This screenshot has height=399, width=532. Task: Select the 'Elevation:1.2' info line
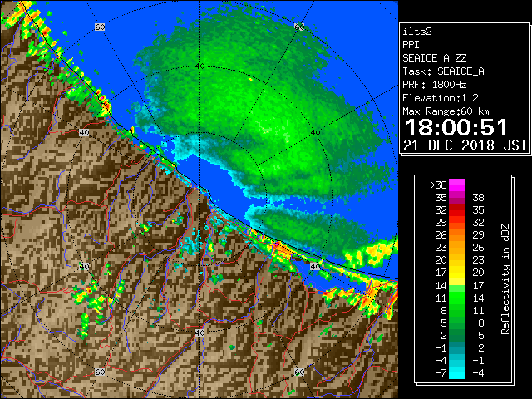(441, 98)
